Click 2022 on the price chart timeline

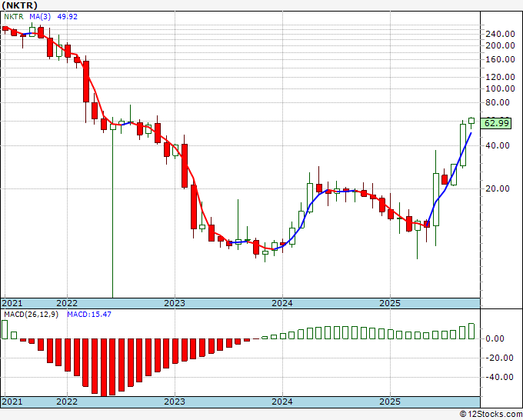click(x=67, y=303)
